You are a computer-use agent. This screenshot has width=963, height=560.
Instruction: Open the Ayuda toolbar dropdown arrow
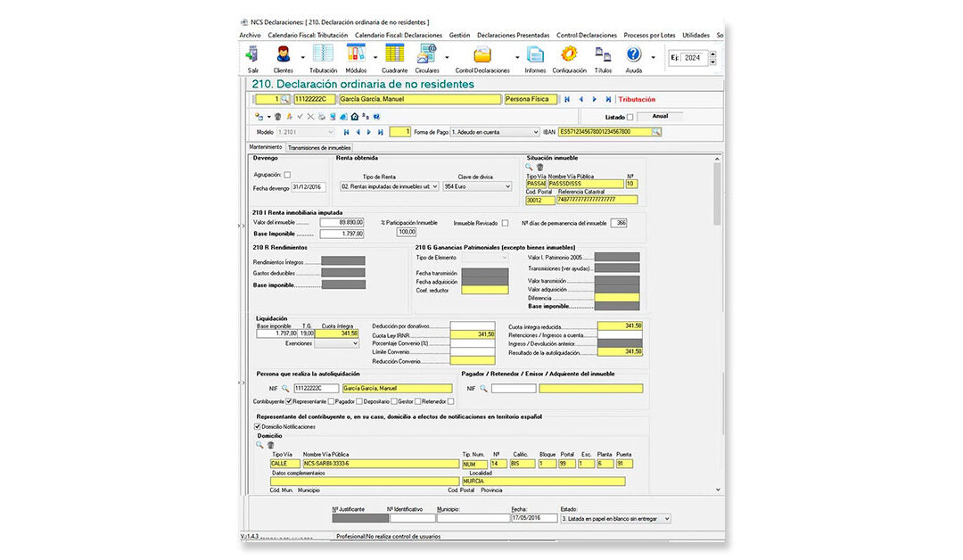pyautogui.click(x=652, y=58)
